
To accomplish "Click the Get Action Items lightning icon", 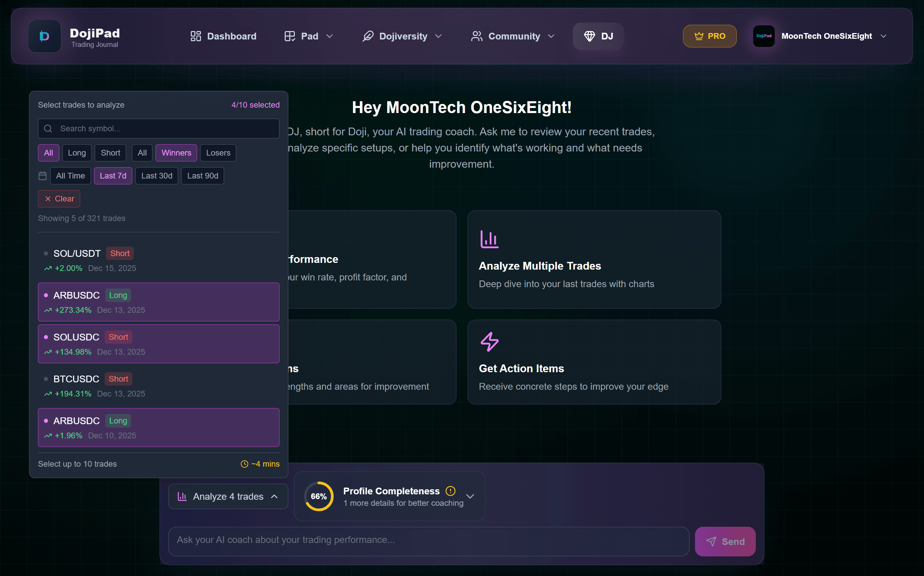I will (489, 341).
